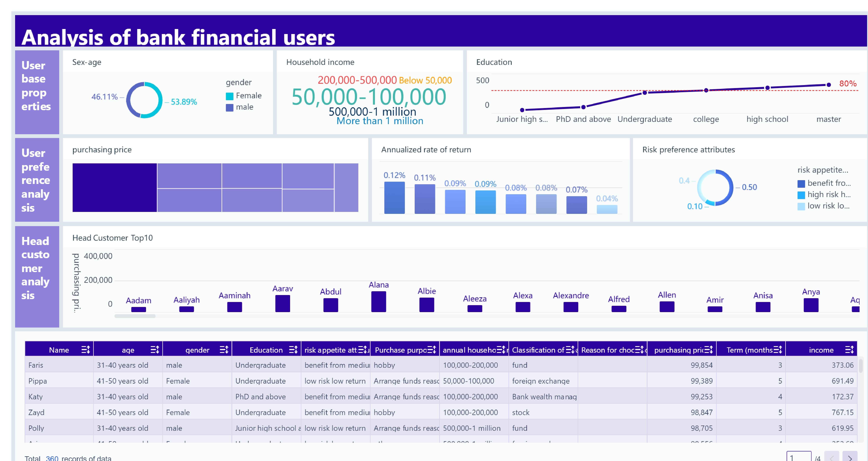The image size is (868, 461).
Task: Click Term (months) column sort icon
Action: point(778,350)
